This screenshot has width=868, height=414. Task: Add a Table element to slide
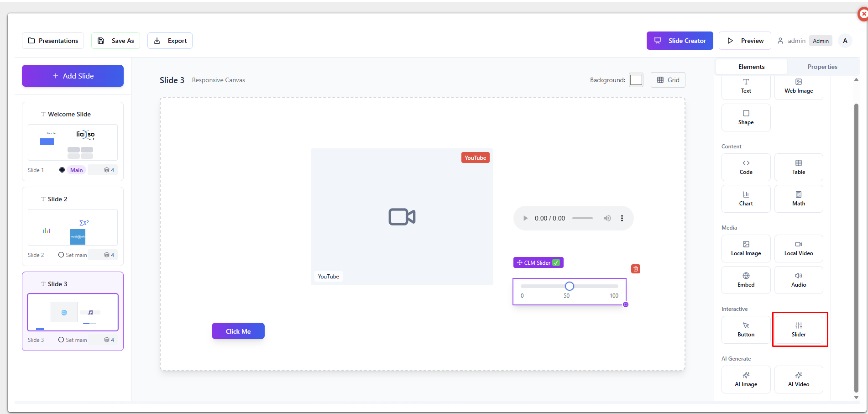[798, 167]
